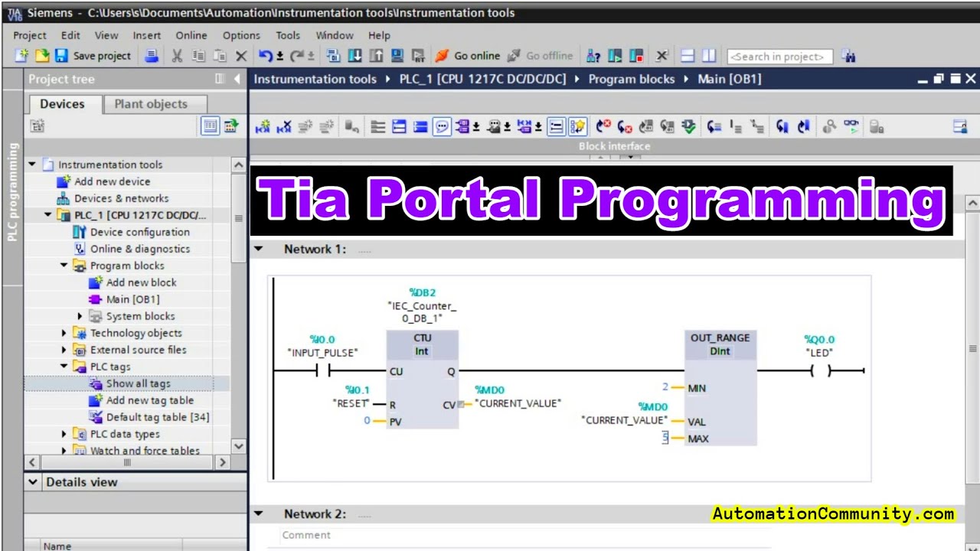The height and width of the screenshot is (551, 980).
Task: Open the Options menu
Action: click(x=242, y=35)
